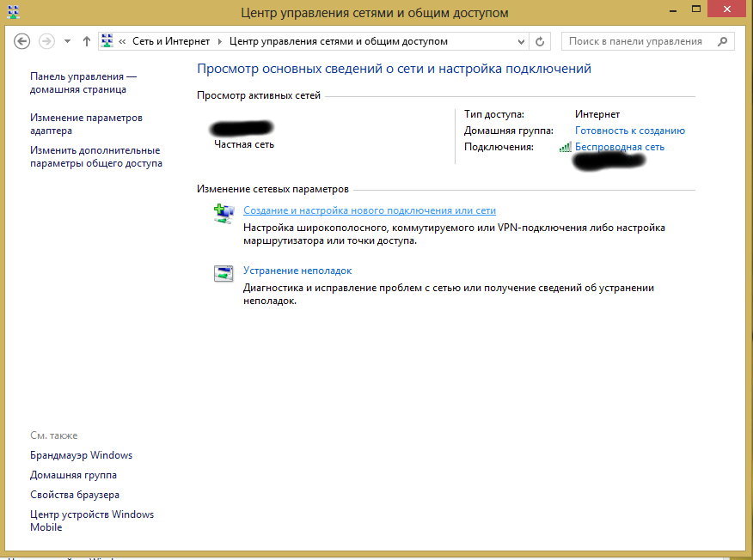
Task: Focus the 'Поиск в панели управления' search field
Action: 648,41
